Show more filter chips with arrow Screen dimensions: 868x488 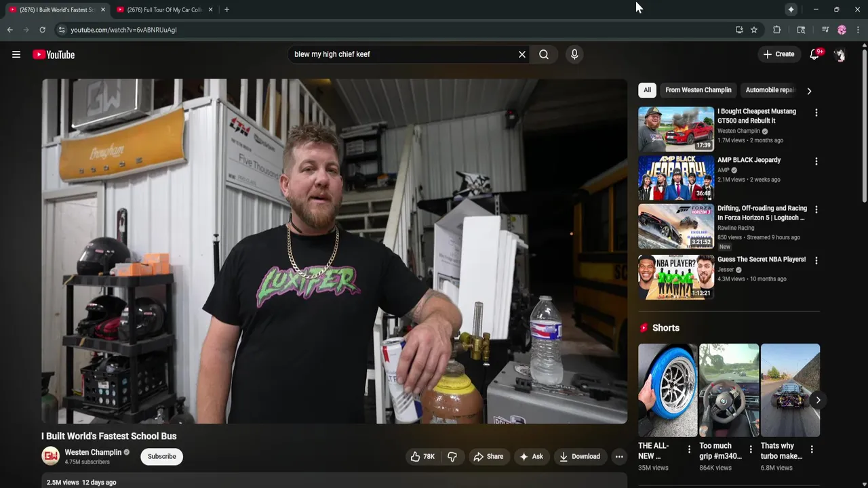(809, 91)
